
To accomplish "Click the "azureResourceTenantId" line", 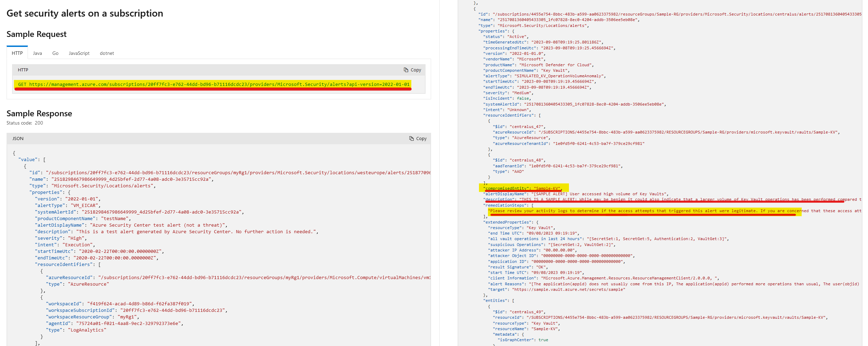I will [x=569, y=144].
